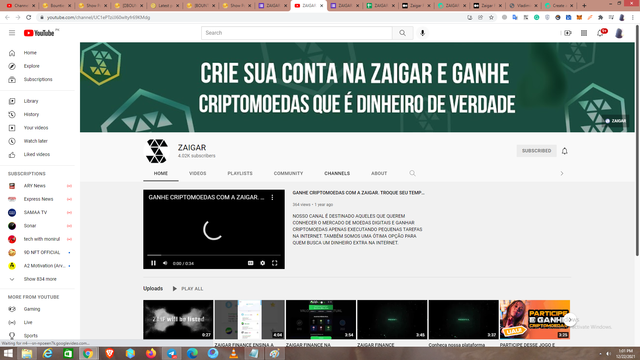
Task: Open Subscriptions in sidebar
Action: tap(38, 80)
